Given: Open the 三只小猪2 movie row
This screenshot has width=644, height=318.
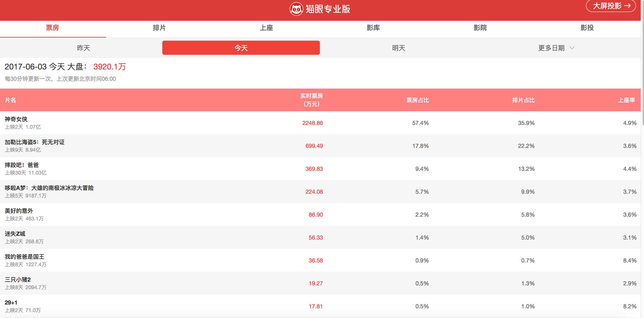Looking at the screenshot, I should coord(17,279).
